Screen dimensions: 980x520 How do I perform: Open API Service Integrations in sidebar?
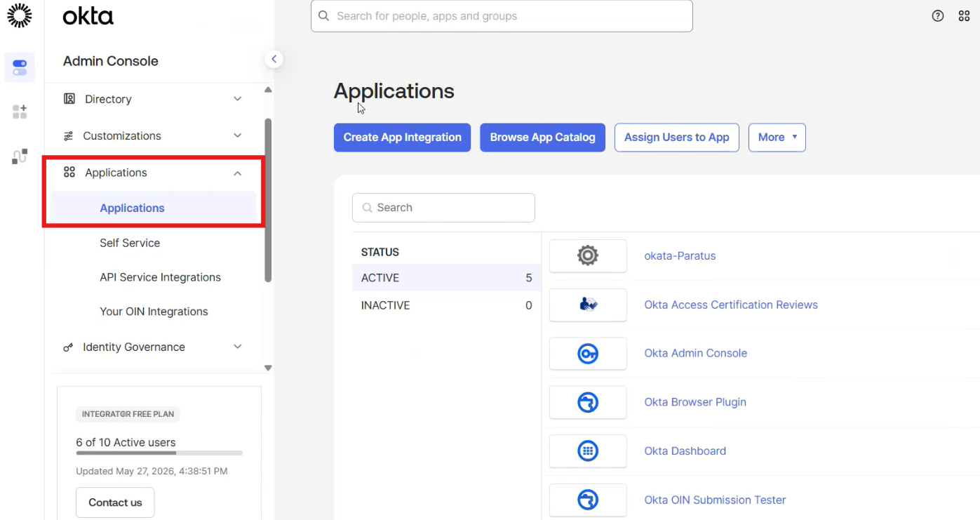pos(160,277)
